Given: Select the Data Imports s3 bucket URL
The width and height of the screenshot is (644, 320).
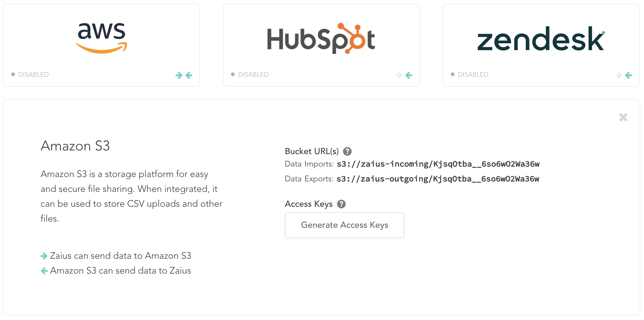Looking at the screenshot, I should (438, 164).
